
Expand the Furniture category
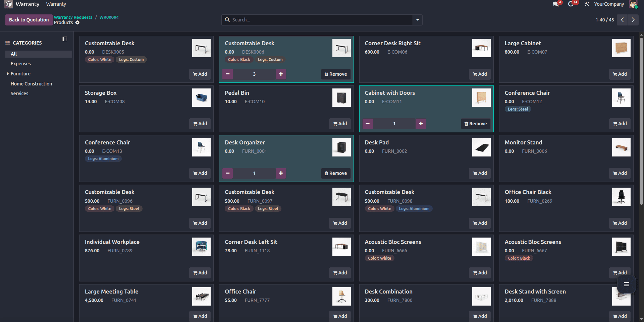7,74
